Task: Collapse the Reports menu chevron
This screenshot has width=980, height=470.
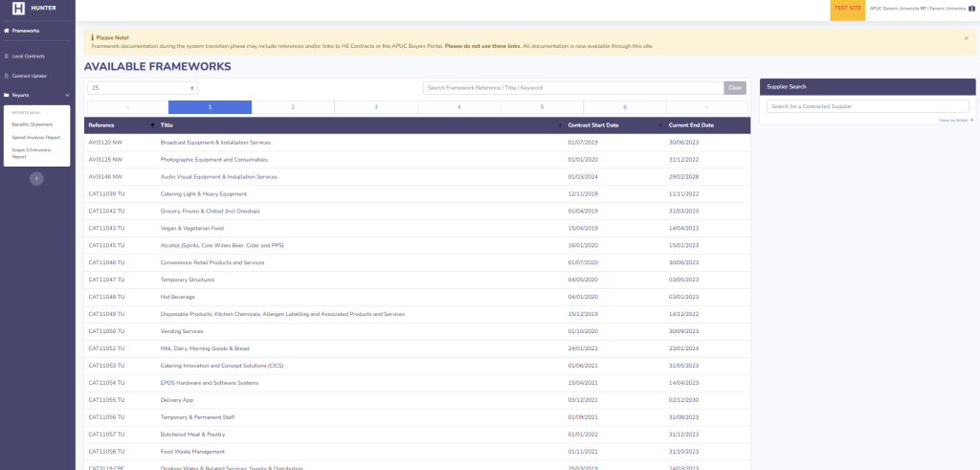Action: coord(67,96)
